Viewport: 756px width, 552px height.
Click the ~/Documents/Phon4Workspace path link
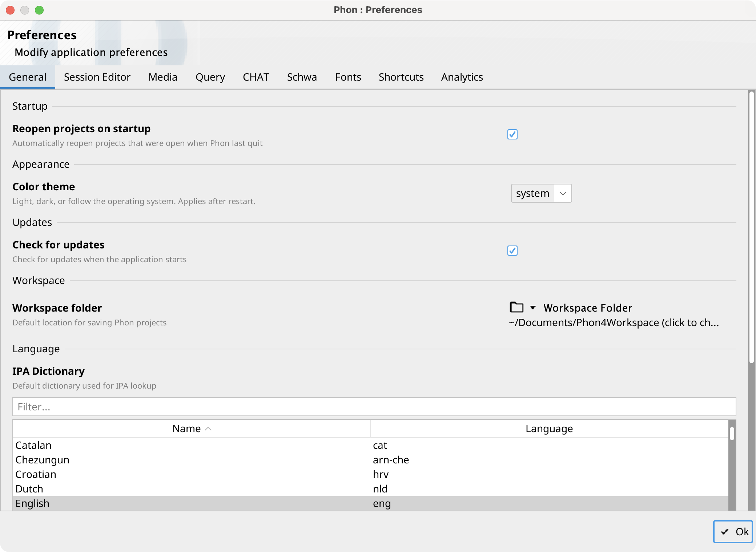click(x=614, y=322)
